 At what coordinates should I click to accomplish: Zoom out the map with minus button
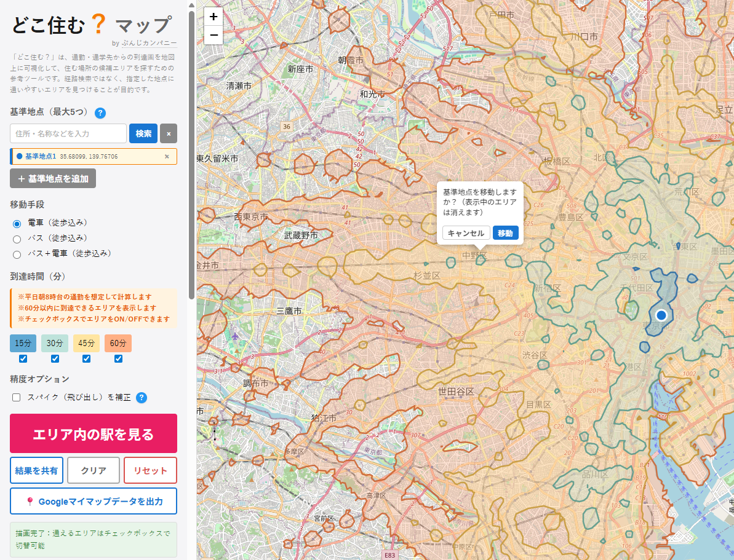coord(213,35)
